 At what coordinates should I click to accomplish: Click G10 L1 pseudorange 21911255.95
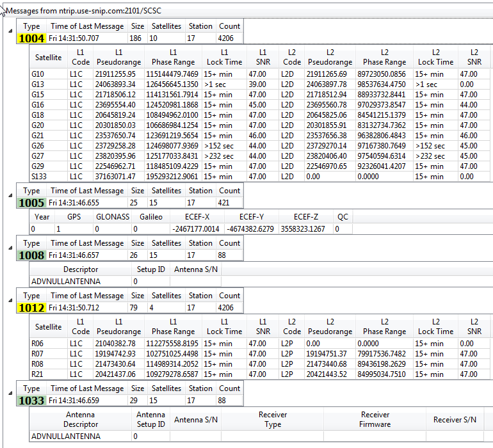[x=115, y=74]
